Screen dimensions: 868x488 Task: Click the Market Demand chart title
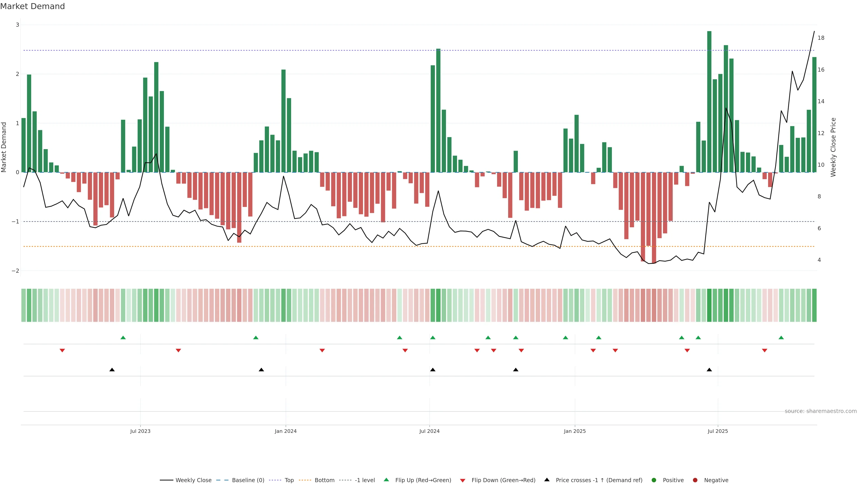pyautogui.click(x=32, y=6)
